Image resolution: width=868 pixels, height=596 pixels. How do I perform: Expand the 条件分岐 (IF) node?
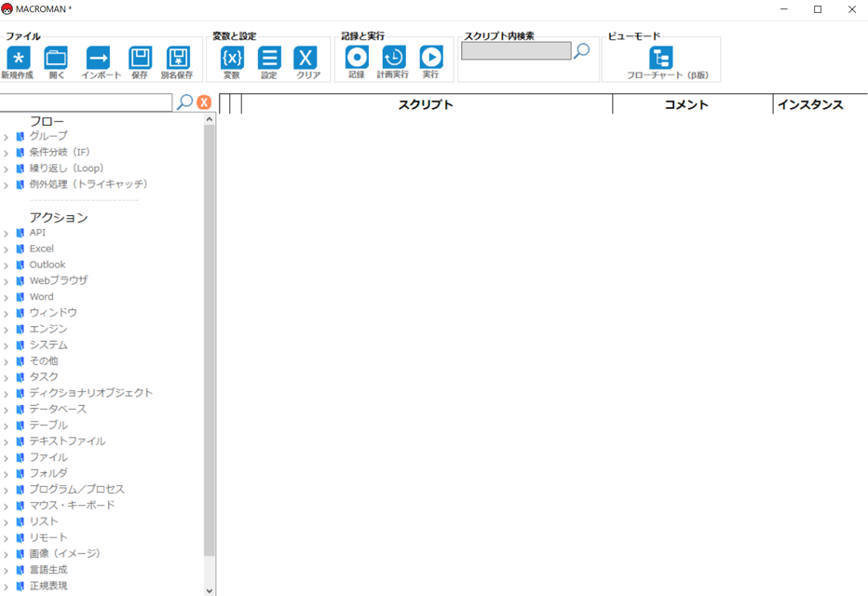6,153
